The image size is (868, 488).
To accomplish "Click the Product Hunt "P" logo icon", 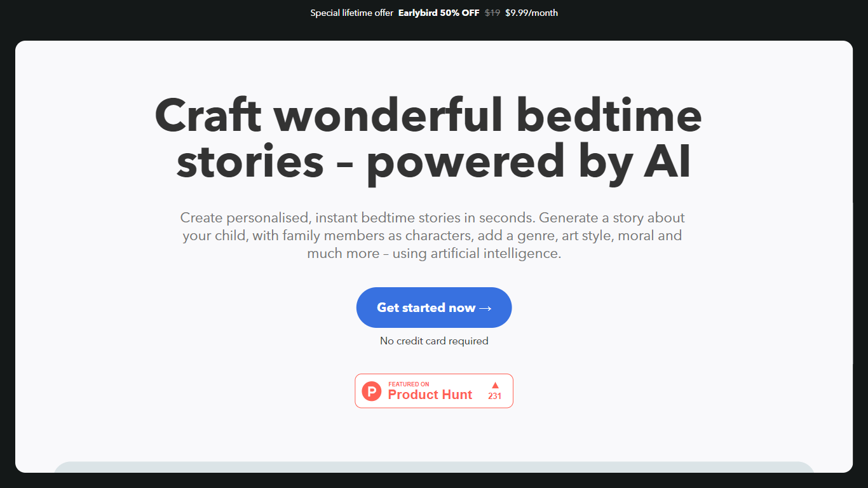I will [x=372, y=391].
